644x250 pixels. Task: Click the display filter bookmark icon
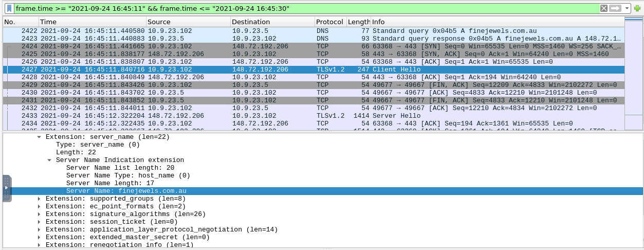9,8
